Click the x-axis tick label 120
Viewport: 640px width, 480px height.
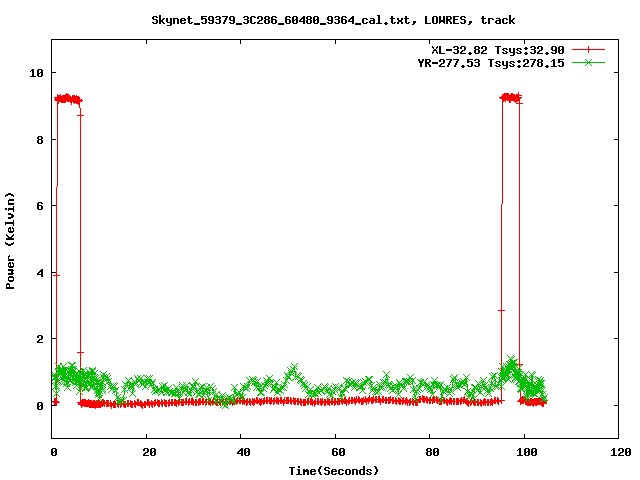coord(621,452)
